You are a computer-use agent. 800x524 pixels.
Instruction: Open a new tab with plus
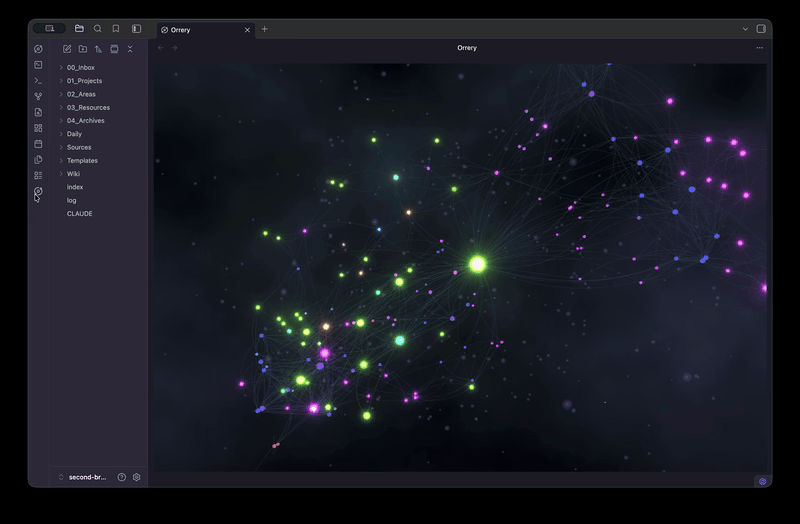[264, 29]
